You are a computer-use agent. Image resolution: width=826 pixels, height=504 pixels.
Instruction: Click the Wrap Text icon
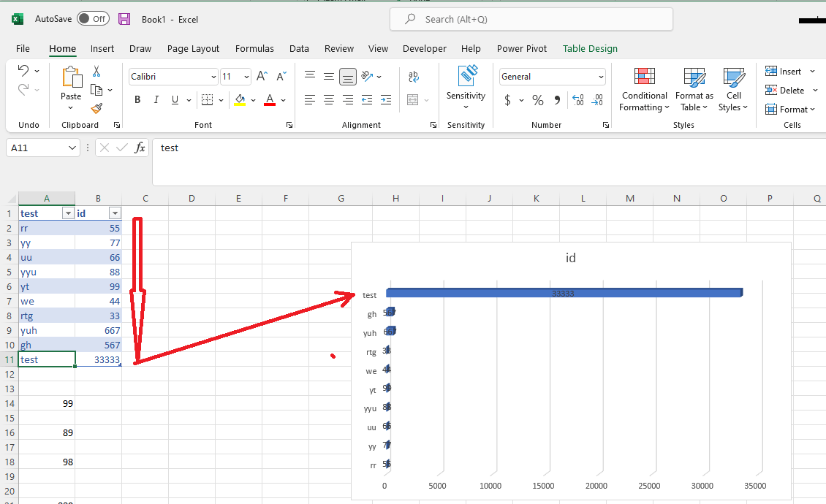pyautogui.click(x=414, y=77)
